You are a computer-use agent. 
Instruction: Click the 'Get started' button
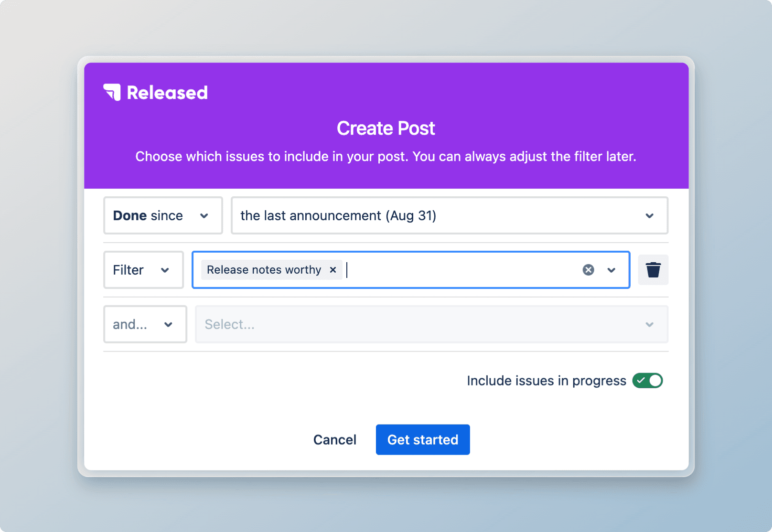tap(423, 439)
